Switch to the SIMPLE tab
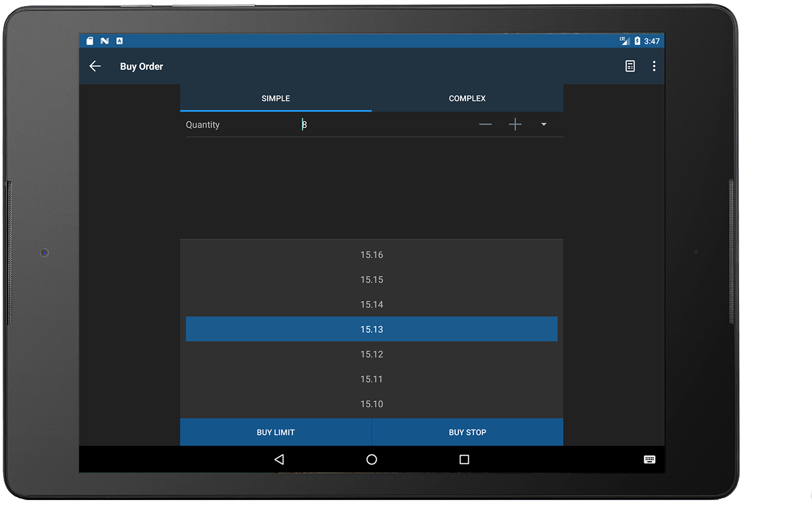The width and height of the screenshot is (812, 505). [276, 98]
